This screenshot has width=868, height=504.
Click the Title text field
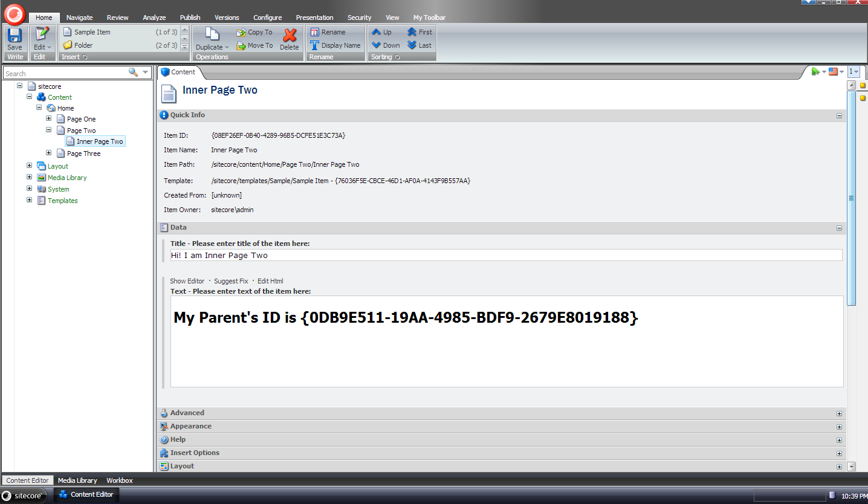pos(506,256)
